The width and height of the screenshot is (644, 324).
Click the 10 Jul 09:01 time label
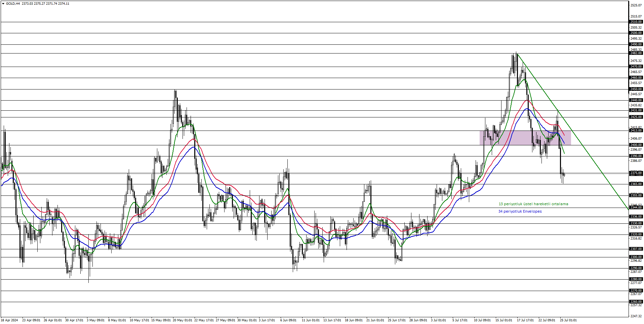coord(482,320)
